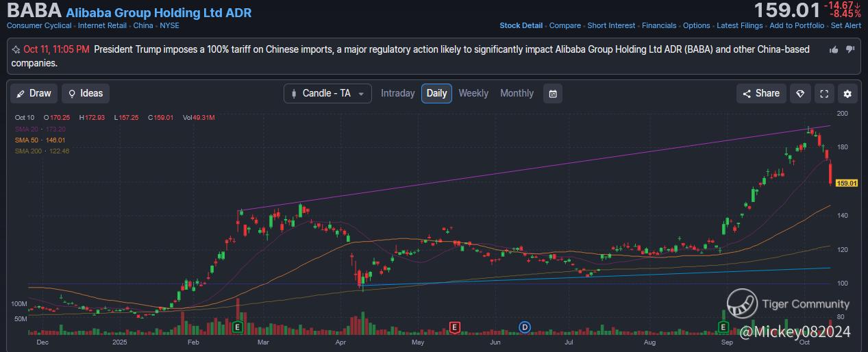Click the AI sparkle icon beside news date

coord(16,49)
